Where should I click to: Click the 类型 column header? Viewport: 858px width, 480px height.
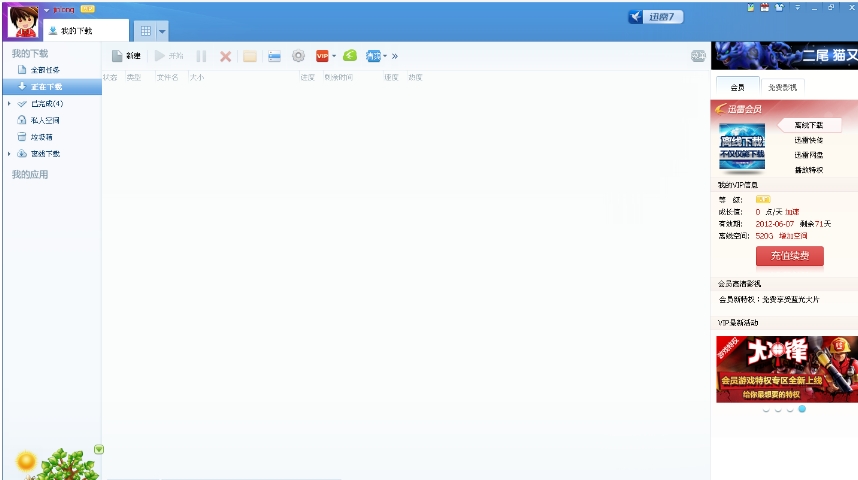click(x=134, y=77)
